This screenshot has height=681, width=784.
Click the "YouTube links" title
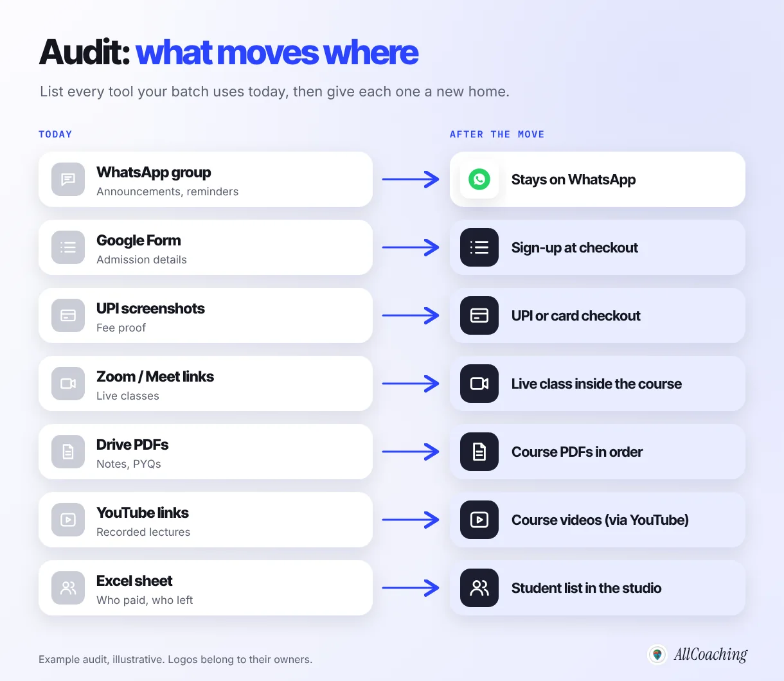click(x=143, y=513)
